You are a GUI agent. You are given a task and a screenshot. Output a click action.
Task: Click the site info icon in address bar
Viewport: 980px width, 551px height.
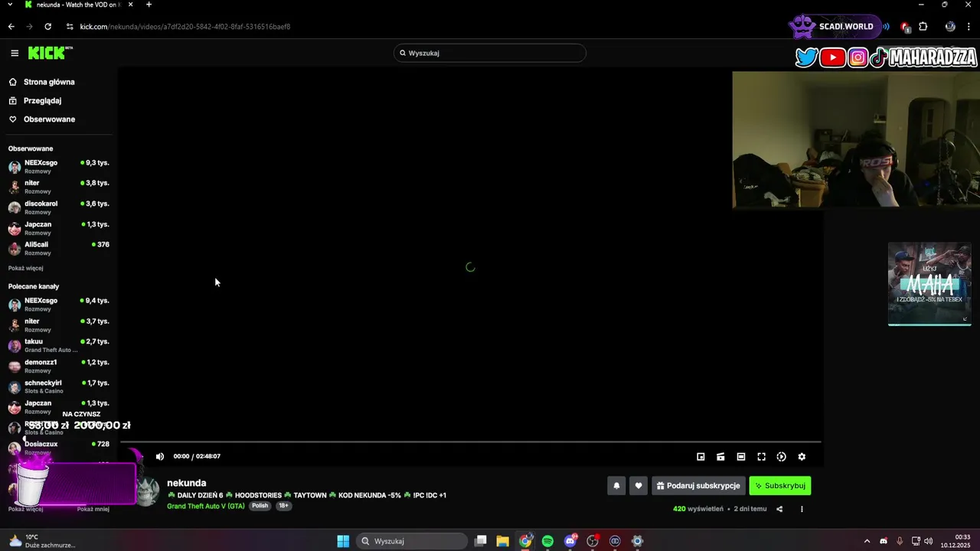click(70, 27)
